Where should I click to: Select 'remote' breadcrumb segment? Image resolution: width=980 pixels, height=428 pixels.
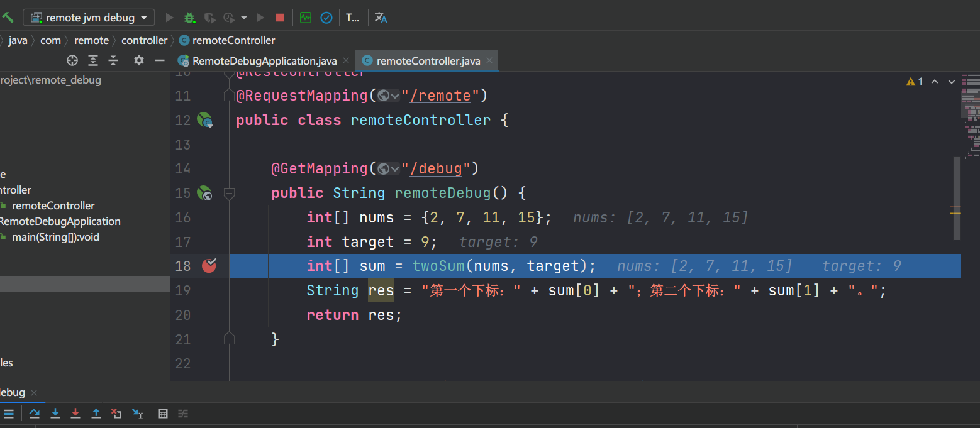(x=92, y=40)
